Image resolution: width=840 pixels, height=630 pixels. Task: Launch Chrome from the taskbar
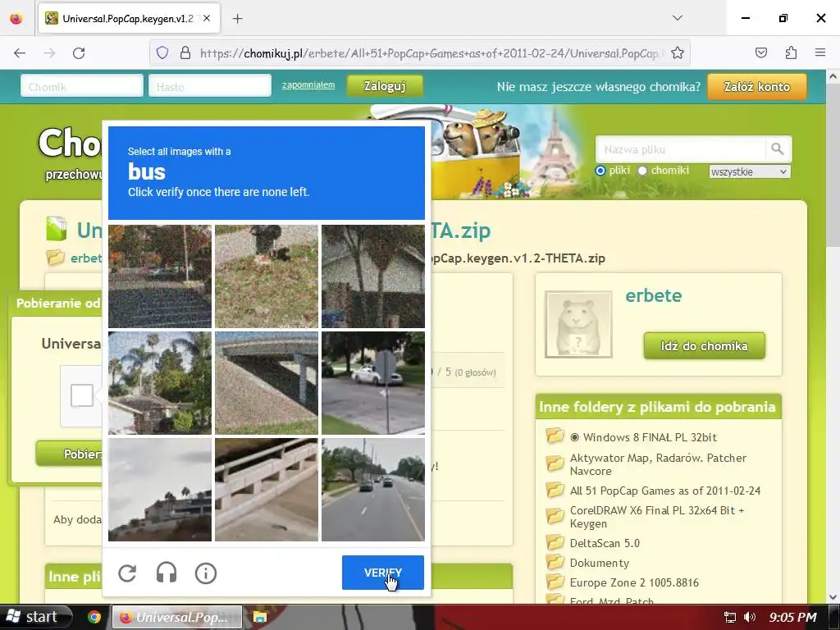coord(94,617)
